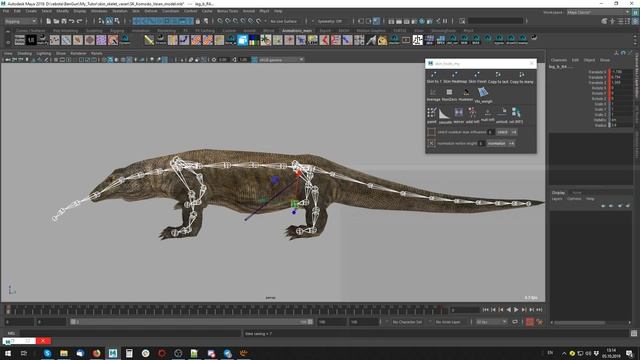
Task: Click the Hummer icon in skin tools
Action: click(x=466, y=92)
